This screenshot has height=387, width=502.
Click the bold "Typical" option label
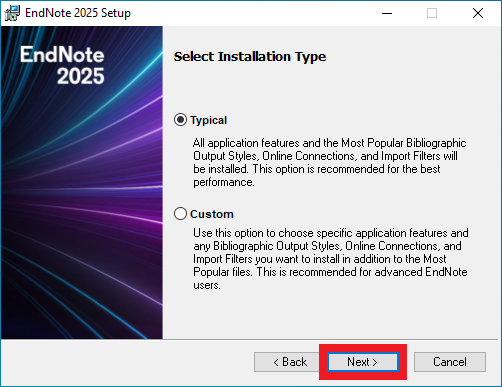pos(208,120)
